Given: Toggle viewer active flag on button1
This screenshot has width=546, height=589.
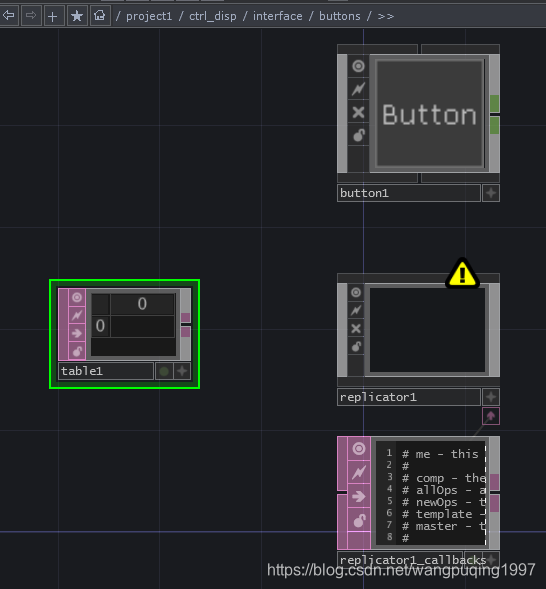Looking at the screenshot, I should pos(358,66).
